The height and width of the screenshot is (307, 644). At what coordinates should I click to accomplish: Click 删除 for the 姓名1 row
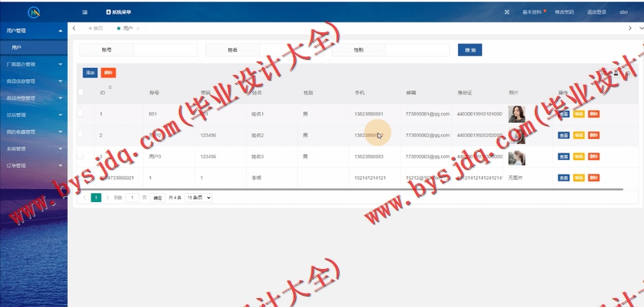click(x=594, y=114)
